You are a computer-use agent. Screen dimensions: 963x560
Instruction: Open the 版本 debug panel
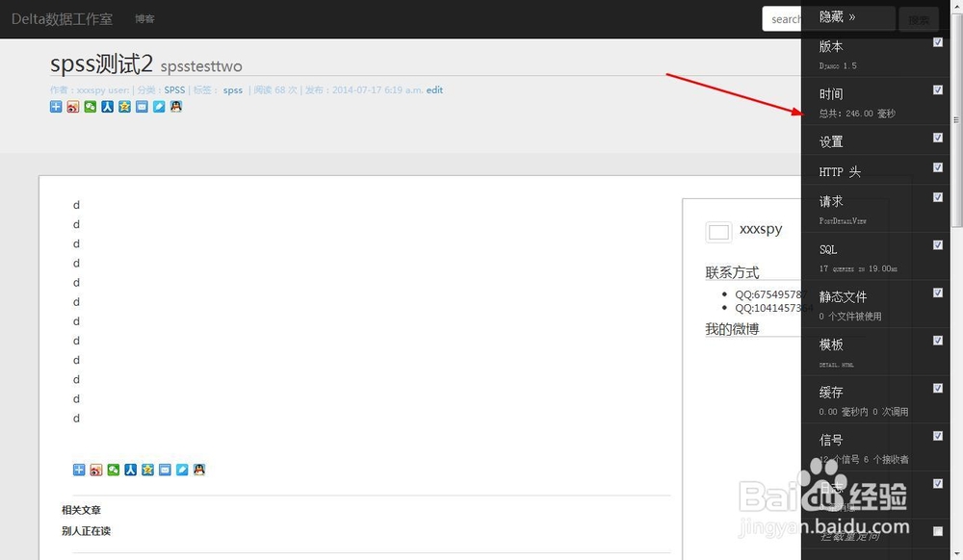tap(831, 46)
